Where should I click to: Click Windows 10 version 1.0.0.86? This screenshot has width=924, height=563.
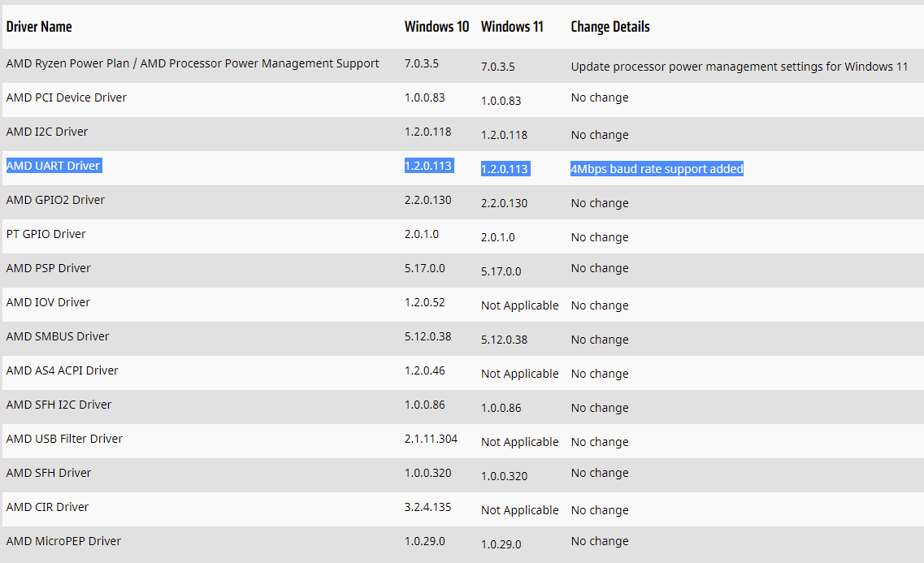point(424,405)
